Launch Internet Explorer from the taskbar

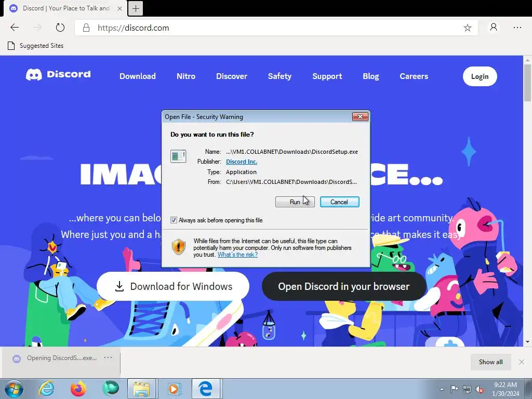click(46, 389)
